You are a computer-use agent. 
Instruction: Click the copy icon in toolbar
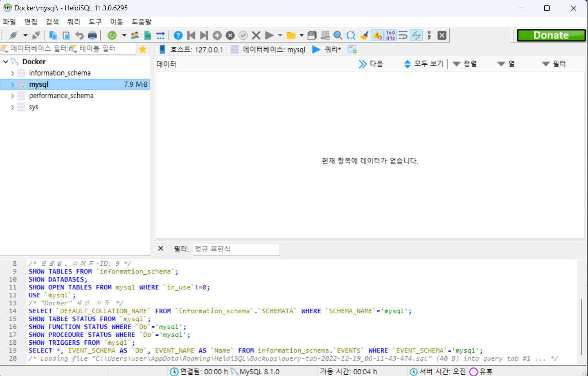tap(53, 35)
